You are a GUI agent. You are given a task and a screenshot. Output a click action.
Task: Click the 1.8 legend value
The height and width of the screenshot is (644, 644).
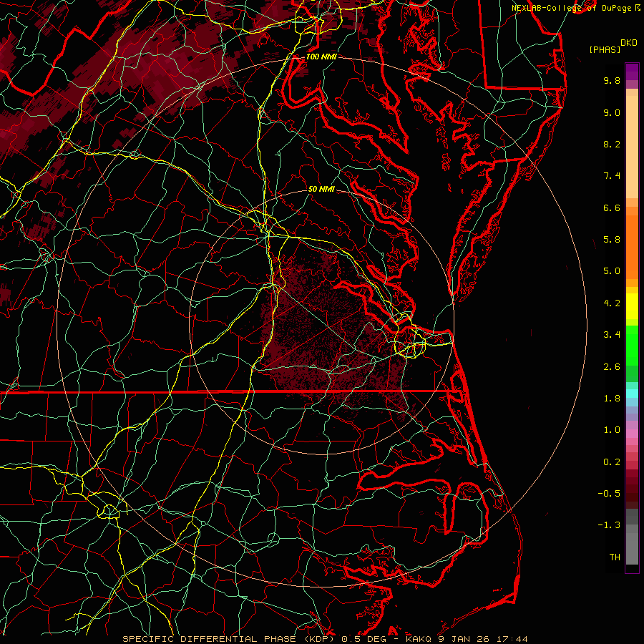click(612, 399)
